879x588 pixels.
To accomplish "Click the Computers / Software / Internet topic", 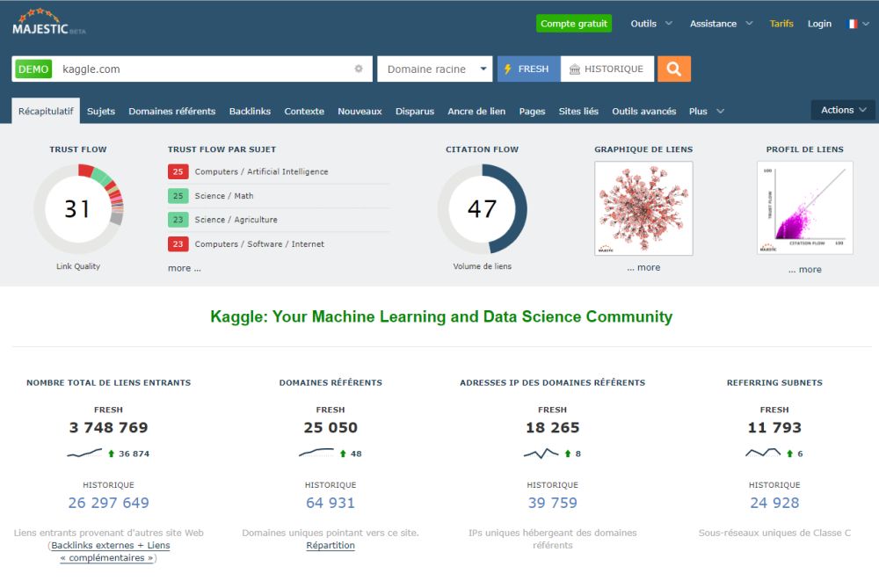I will [259, 243].
